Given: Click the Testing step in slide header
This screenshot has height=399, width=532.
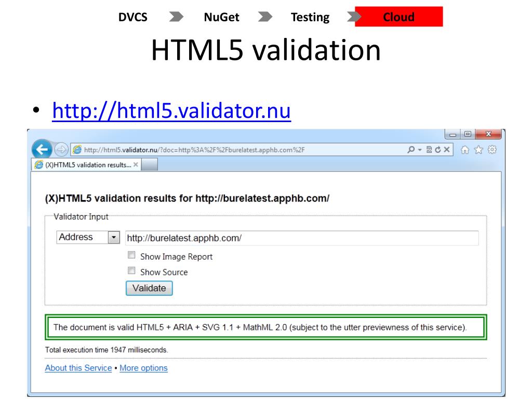Looking at the screenshot, I should (310, 17).
